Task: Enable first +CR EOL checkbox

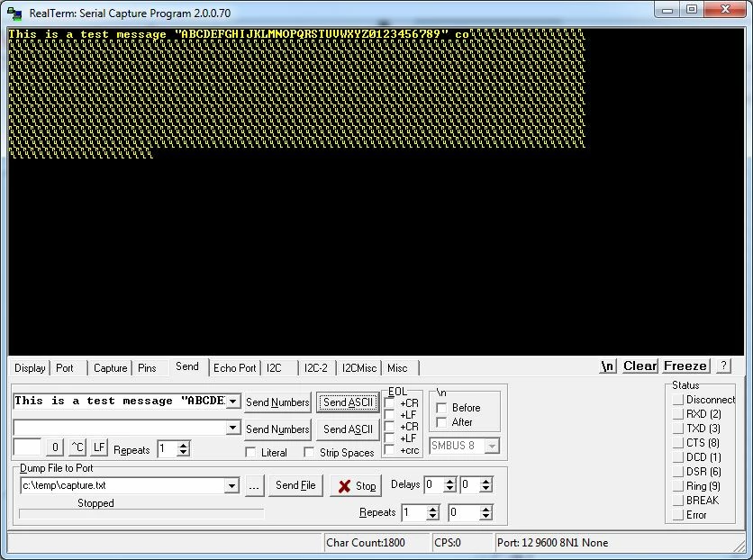Action: [x=389, y=403]
